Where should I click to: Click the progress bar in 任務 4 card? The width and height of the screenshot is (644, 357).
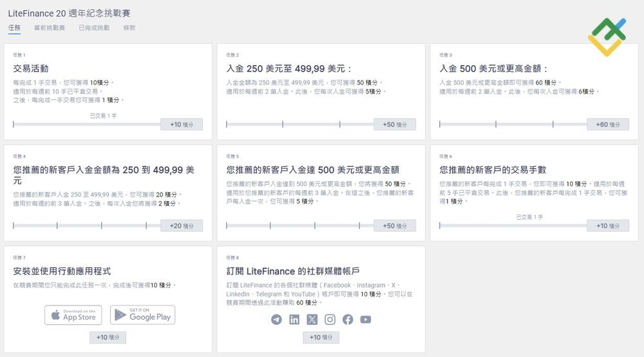point(87,226)
